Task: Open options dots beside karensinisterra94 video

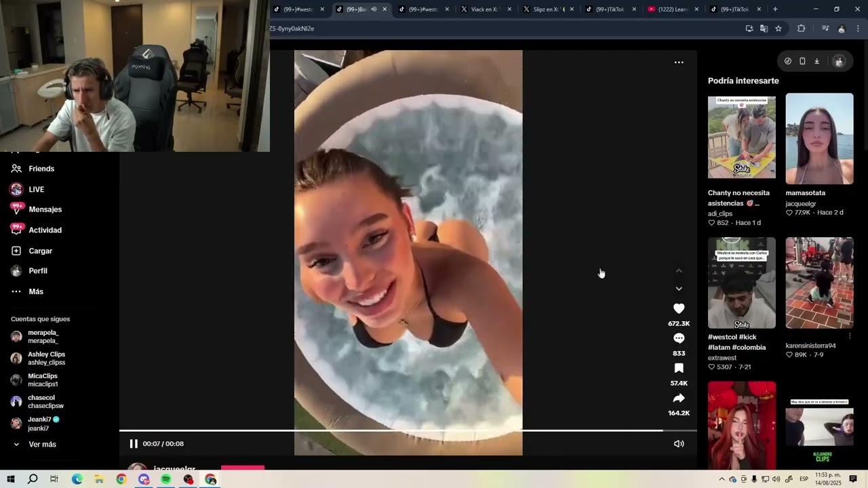Action: pos(850,336)
